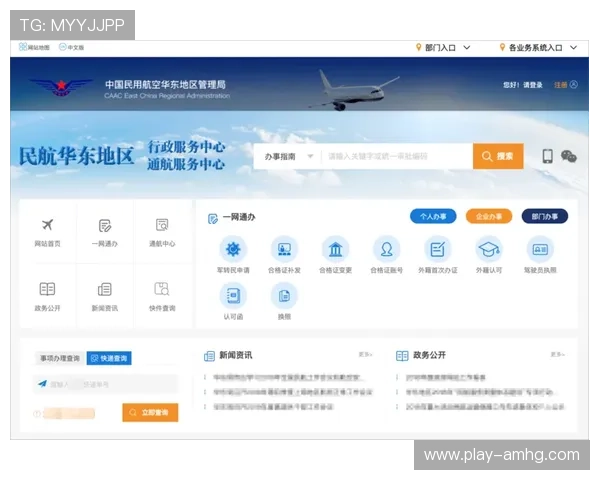Open the 办事指南 search category dropdown
Screen dimensions: 600x480
coord(289,156)
